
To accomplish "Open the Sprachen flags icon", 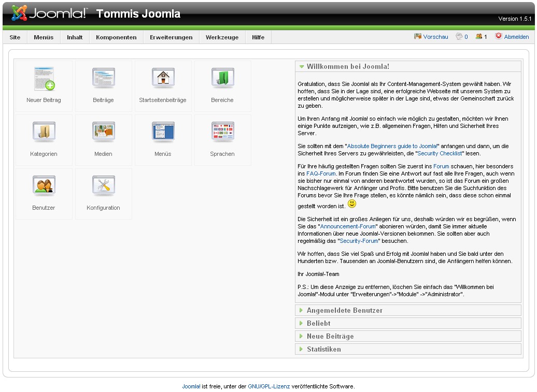I will [x=222, y=133].
